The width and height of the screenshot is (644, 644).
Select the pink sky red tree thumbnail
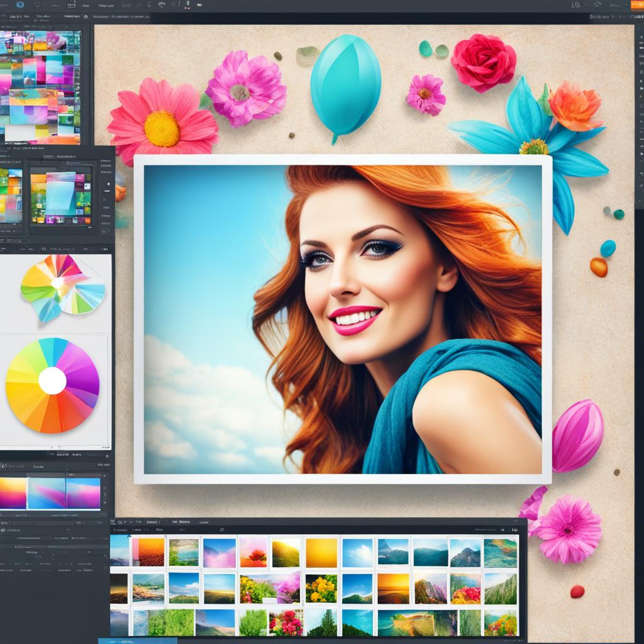point(253,552)
